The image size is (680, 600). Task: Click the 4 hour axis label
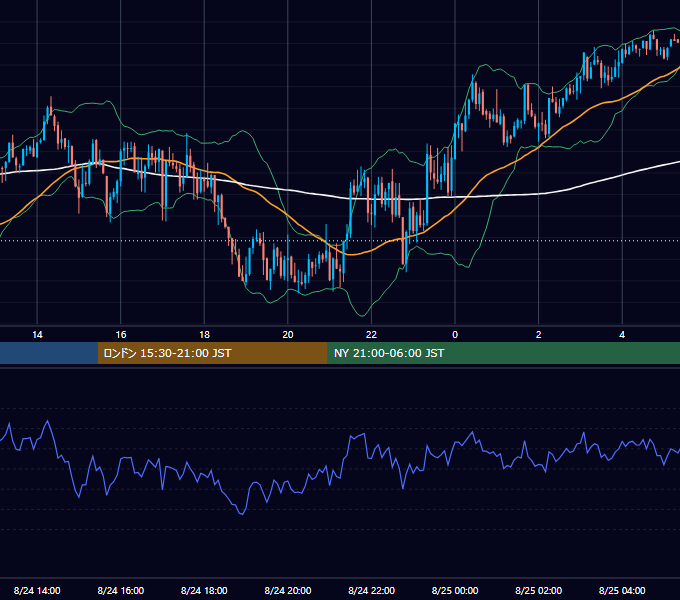tap(622, 335)
